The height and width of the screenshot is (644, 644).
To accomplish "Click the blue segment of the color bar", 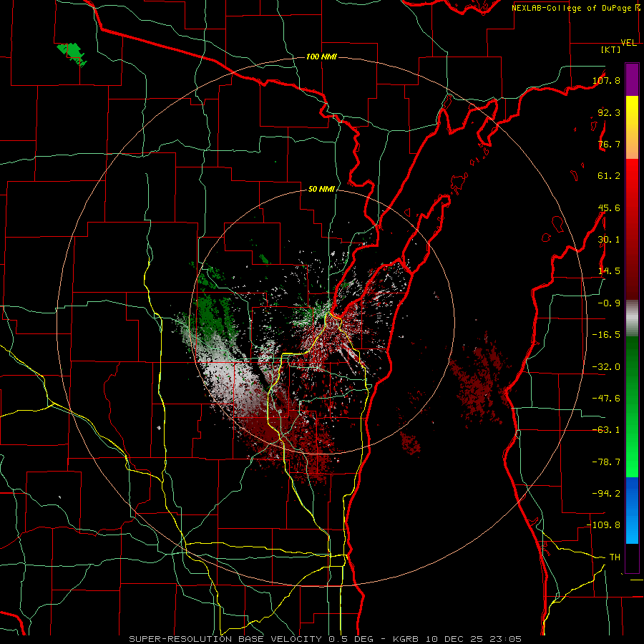I will pyautogui.click(x=632, y=510).
